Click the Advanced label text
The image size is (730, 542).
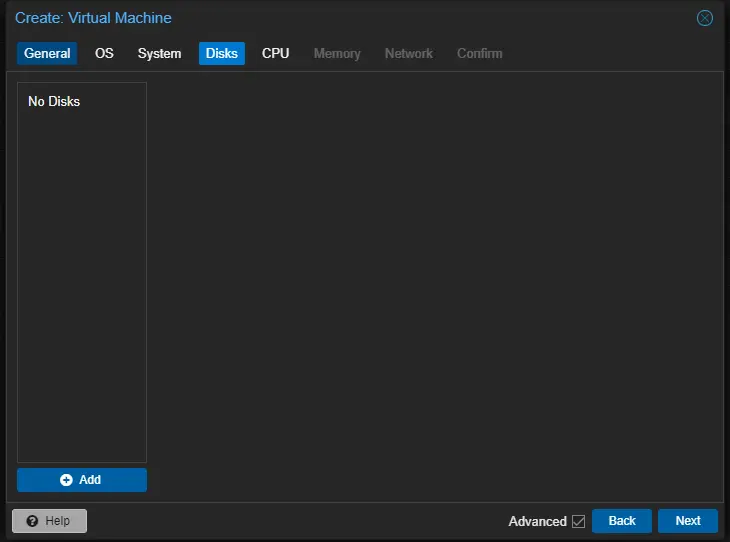(537, 521)
